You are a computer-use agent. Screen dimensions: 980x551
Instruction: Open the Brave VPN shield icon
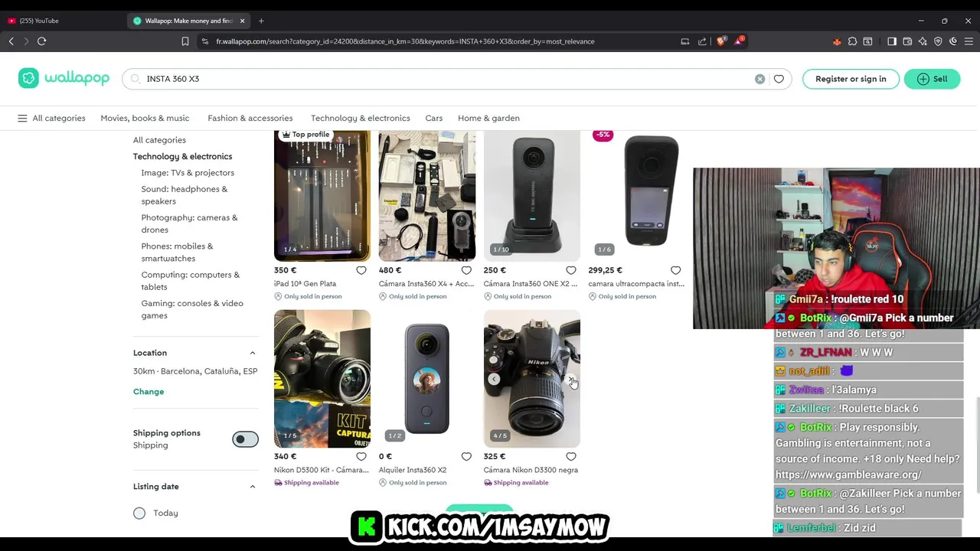[x=938, y=41]
